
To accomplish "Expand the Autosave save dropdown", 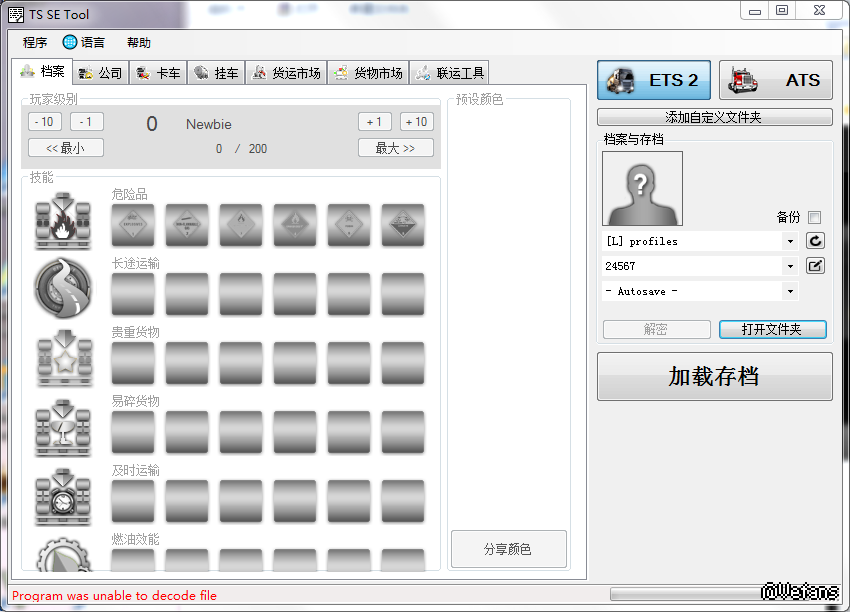I will (x=790, y=291).
